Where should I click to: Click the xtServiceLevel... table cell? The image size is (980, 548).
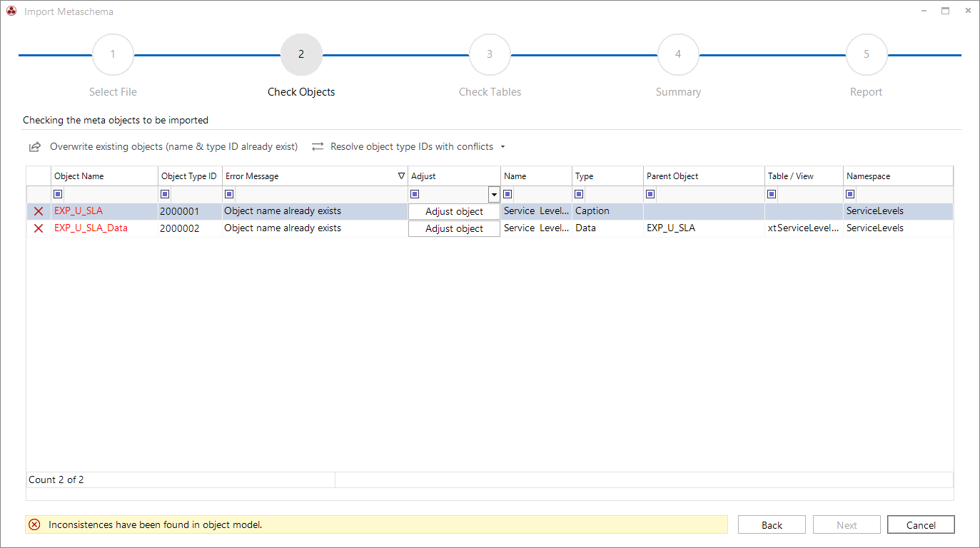(804, 228)
